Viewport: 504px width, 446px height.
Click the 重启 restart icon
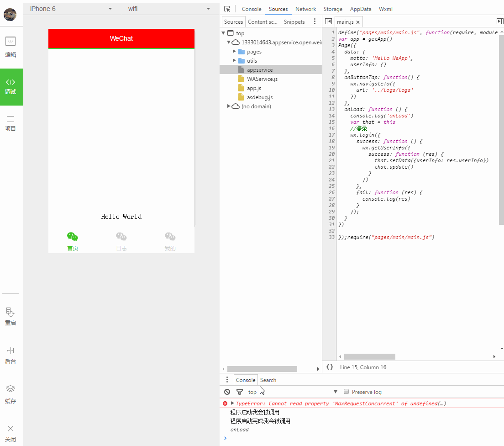coord(10,313)
